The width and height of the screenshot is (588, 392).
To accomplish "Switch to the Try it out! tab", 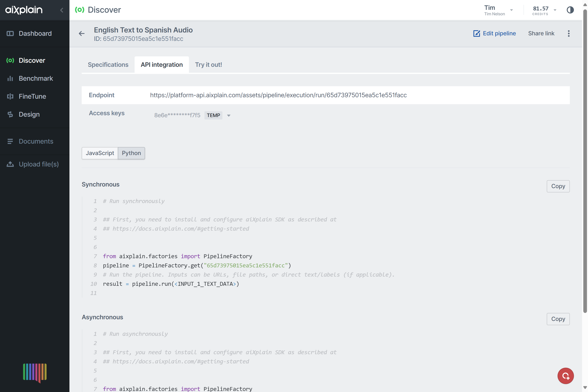I will 208,65.
